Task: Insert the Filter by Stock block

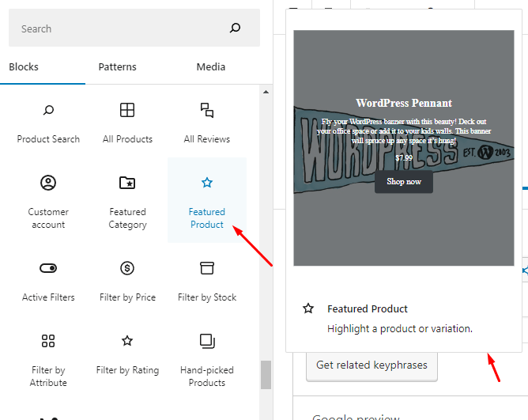Action: [207, 280]
